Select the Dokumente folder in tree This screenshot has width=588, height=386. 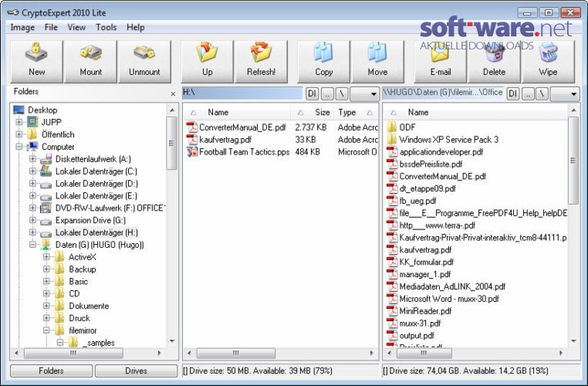pyautogui.click(x=89, y=306)
